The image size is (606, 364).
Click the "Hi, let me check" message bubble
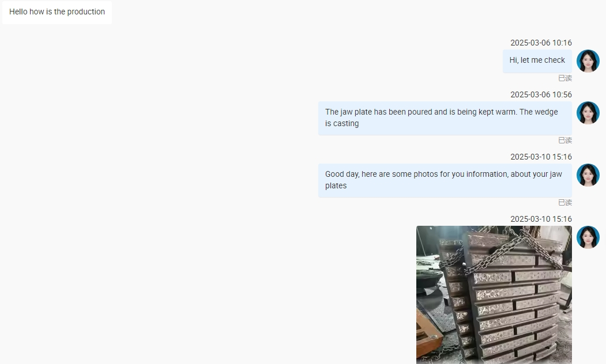coord(537,60)
